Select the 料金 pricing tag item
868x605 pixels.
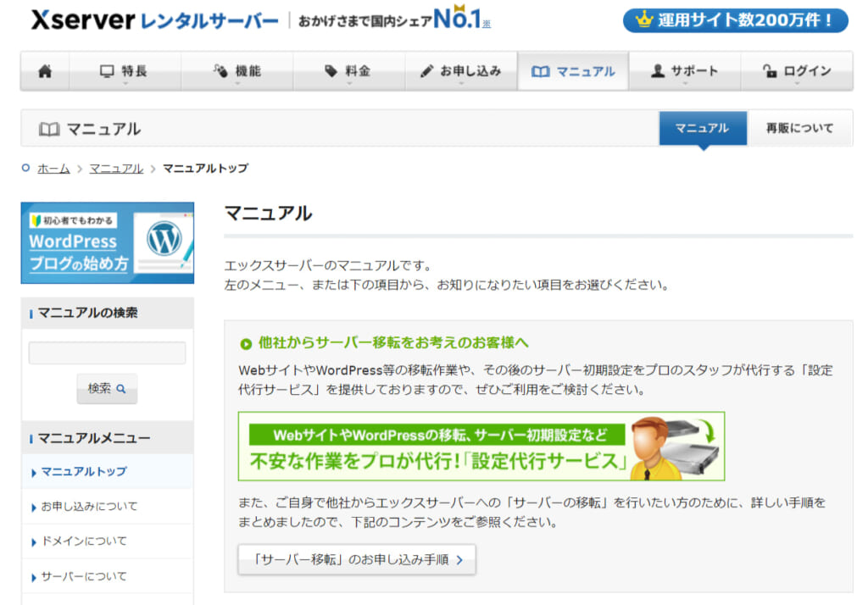pyautogui.click(x=348, y=71)
